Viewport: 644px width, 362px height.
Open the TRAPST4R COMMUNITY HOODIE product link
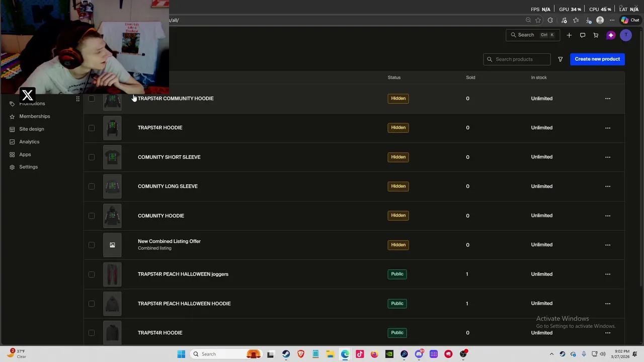[176, 99]
